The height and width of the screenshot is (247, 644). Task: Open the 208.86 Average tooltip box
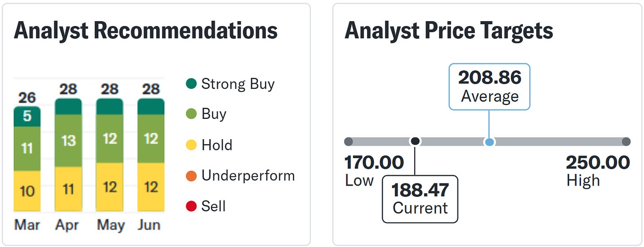coord(489,87)
